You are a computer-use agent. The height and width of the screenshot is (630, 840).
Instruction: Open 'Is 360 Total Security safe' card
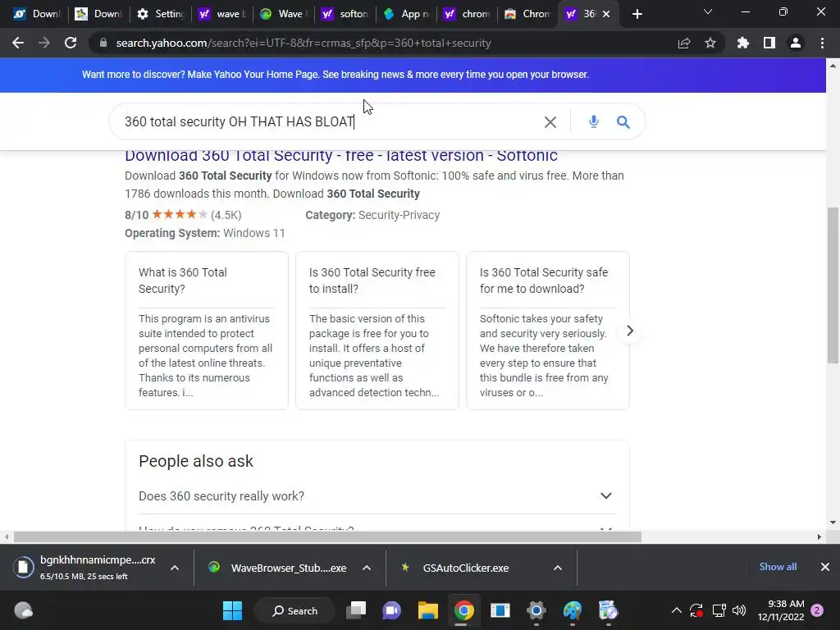547,331
